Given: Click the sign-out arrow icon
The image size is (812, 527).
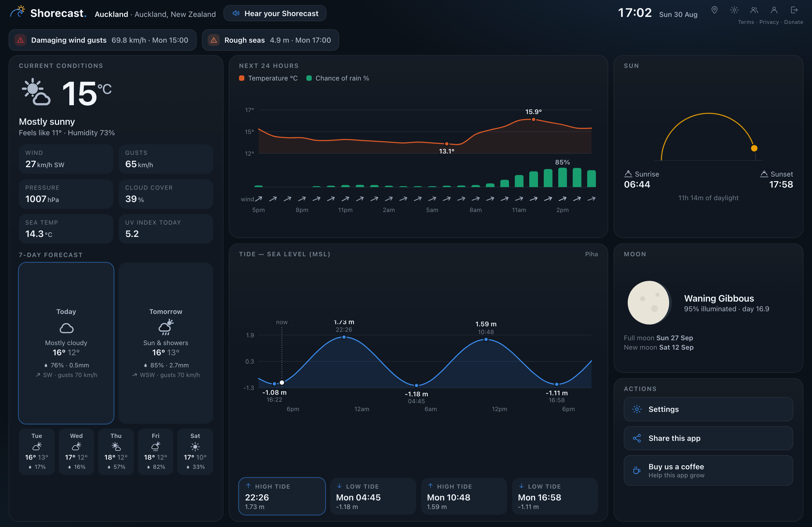Looking at the screenshot, I should tap(794, 10).
